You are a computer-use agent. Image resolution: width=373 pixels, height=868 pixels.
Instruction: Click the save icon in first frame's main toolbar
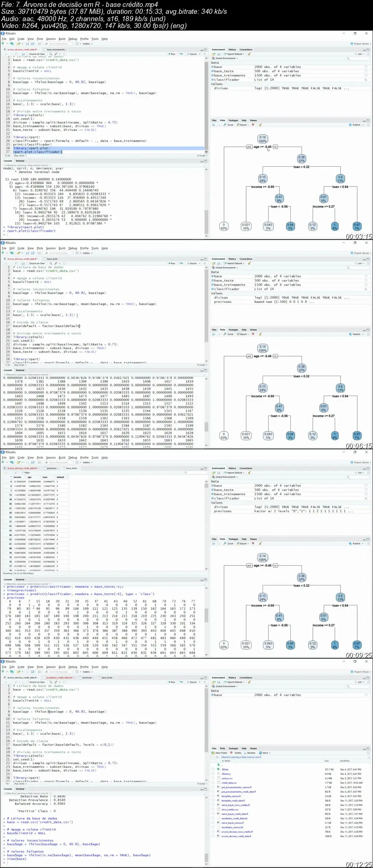27,44
